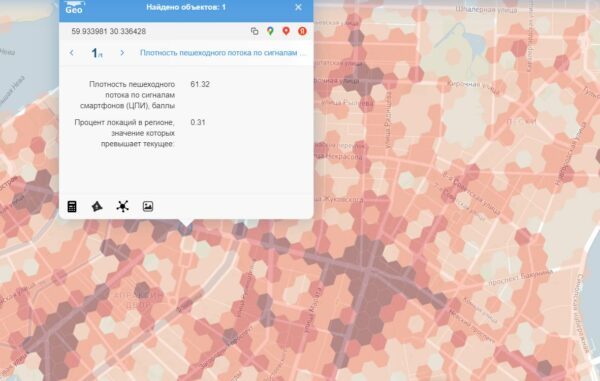Copy the coordinates with the copy icon
The height and width of the screenshot is (381, 600).
[x=254, y=31]
